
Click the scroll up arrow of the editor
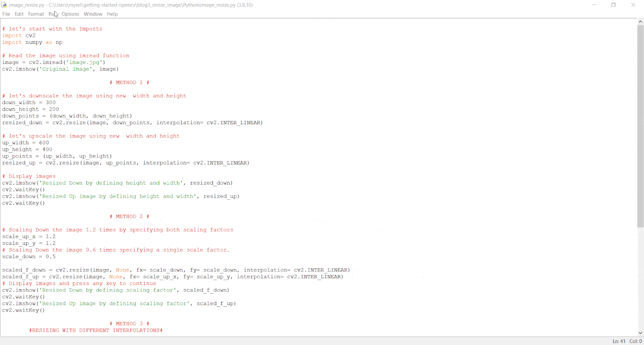(x=640, y=22)
